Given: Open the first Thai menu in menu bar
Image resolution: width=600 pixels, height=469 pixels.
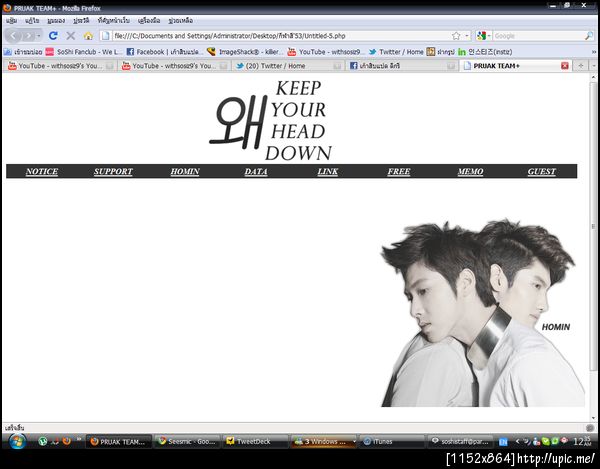Looking at the screenshot, I should 11,21.
